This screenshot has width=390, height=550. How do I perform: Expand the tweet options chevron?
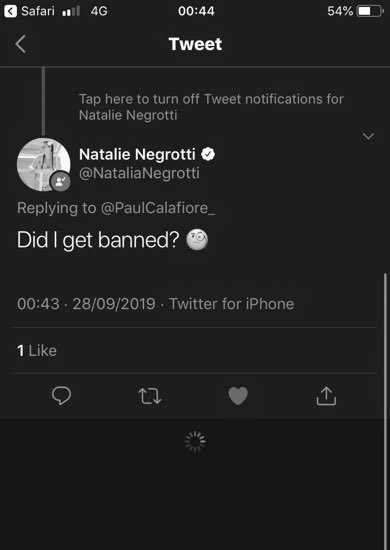click(x=368, y=136)
